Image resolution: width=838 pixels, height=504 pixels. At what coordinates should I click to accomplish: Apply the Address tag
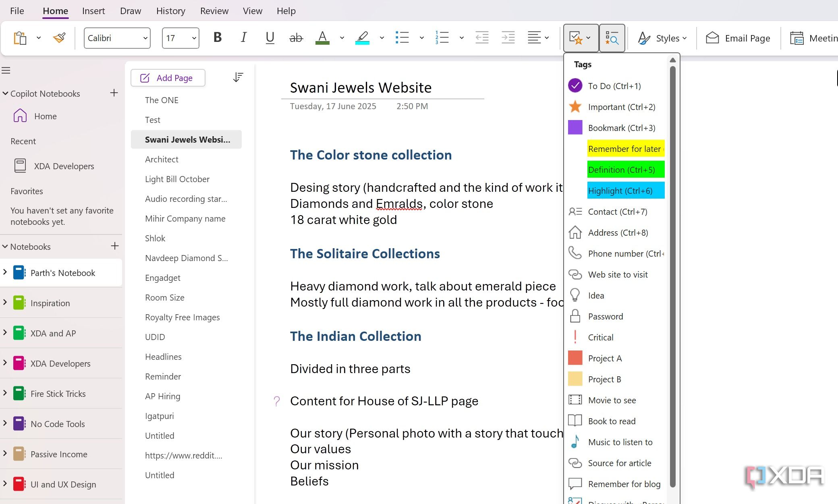[616, 232]
